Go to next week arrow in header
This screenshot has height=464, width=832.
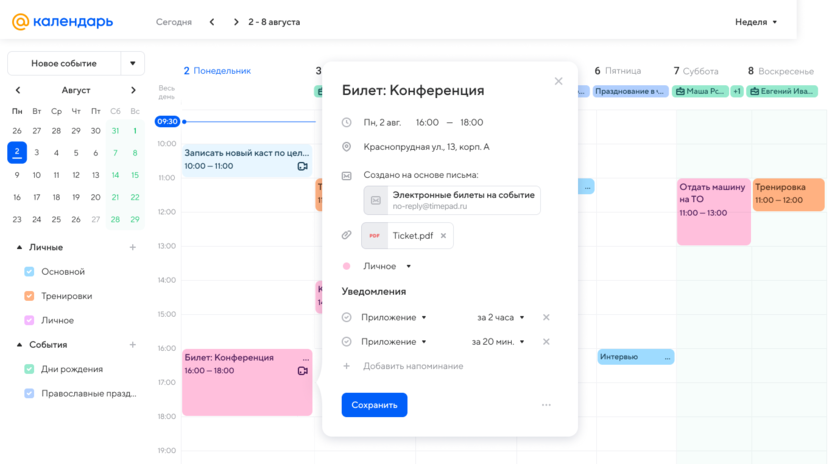tap(236, 22)
